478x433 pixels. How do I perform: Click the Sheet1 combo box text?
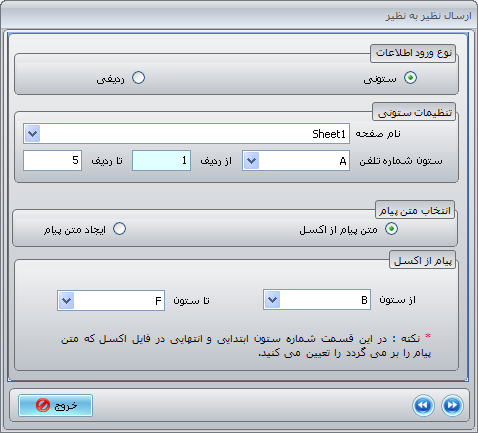[x=329, y=134]
